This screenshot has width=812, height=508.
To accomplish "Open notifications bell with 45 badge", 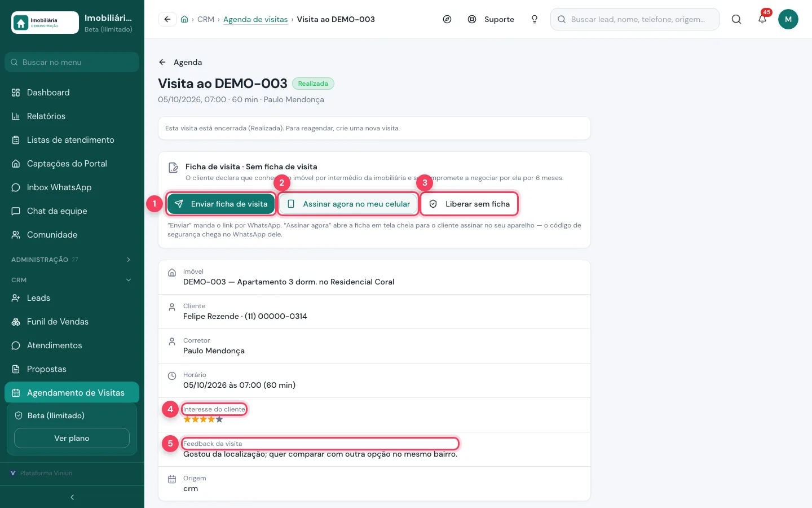I will [762, 19].
